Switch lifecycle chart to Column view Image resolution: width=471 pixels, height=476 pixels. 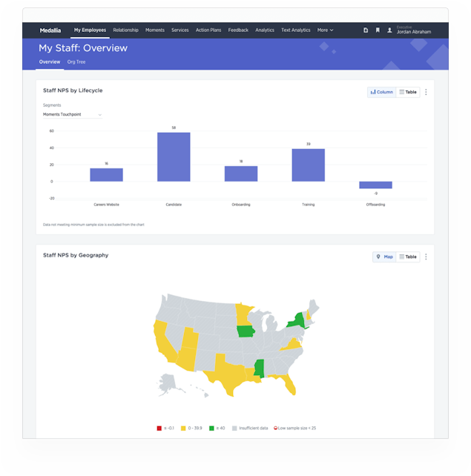click(x=381, y=92)
